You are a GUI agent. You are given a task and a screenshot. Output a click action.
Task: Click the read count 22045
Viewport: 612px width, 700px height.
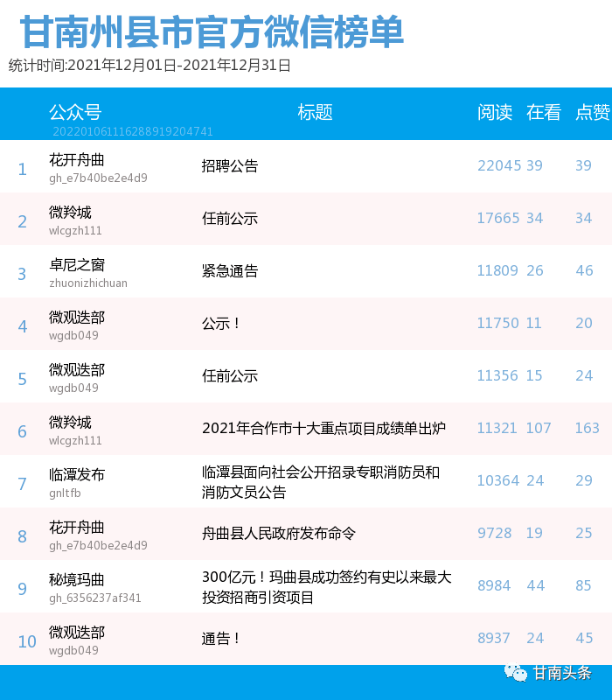(x=499, y=165)
